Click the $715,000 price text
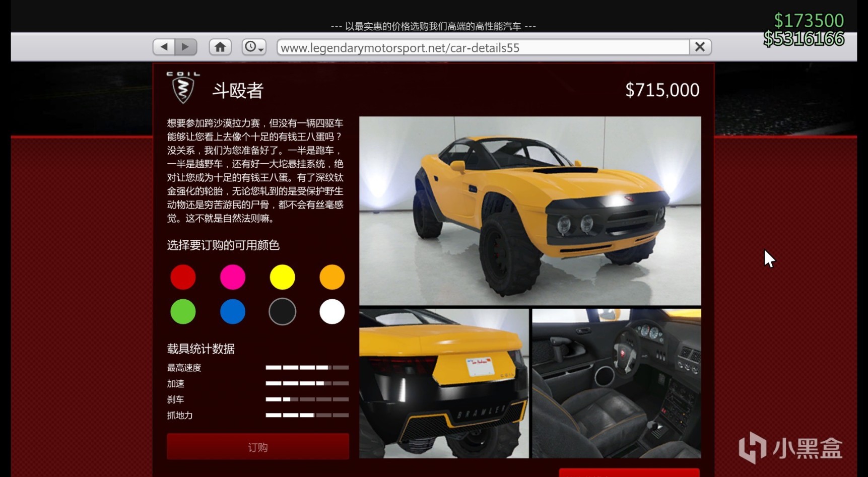 pos(662,90)
